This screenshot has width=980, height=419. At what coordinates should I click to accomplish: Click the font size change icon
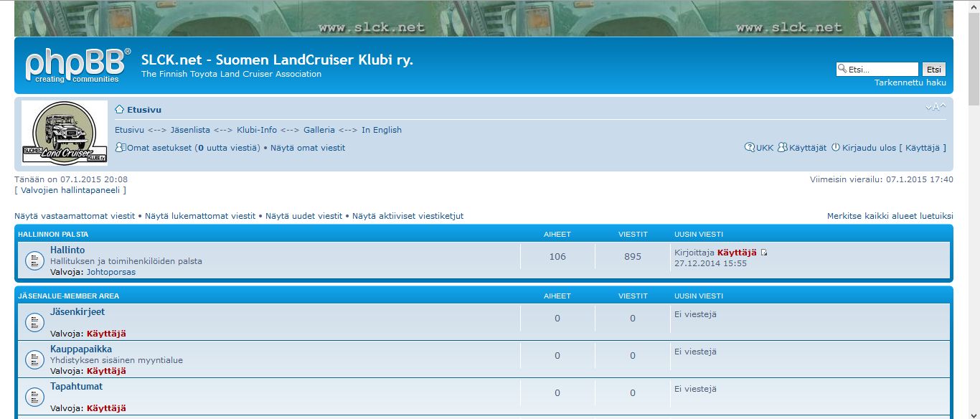(936, 108)
